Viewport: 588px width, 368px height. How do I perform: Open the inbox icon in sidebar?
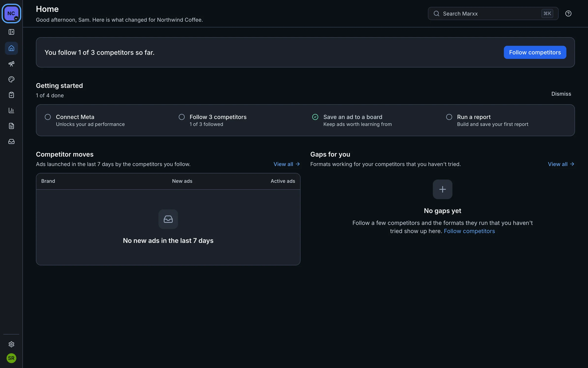coord(11,142)
